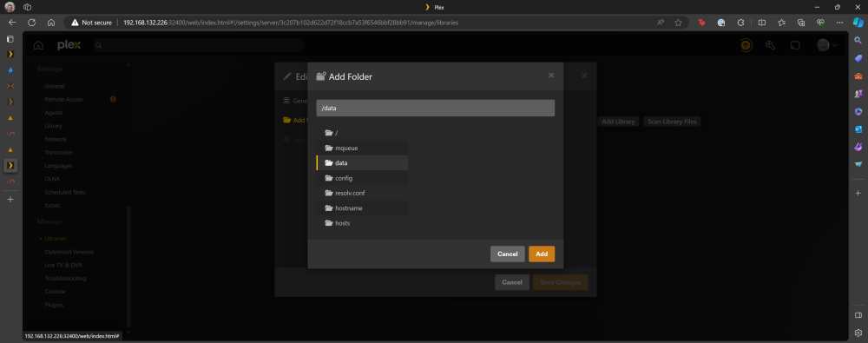The height and width of the screenshot is (343, 868).
Task: Cancel the Add Folder dialog
Action: coord(507,254)
